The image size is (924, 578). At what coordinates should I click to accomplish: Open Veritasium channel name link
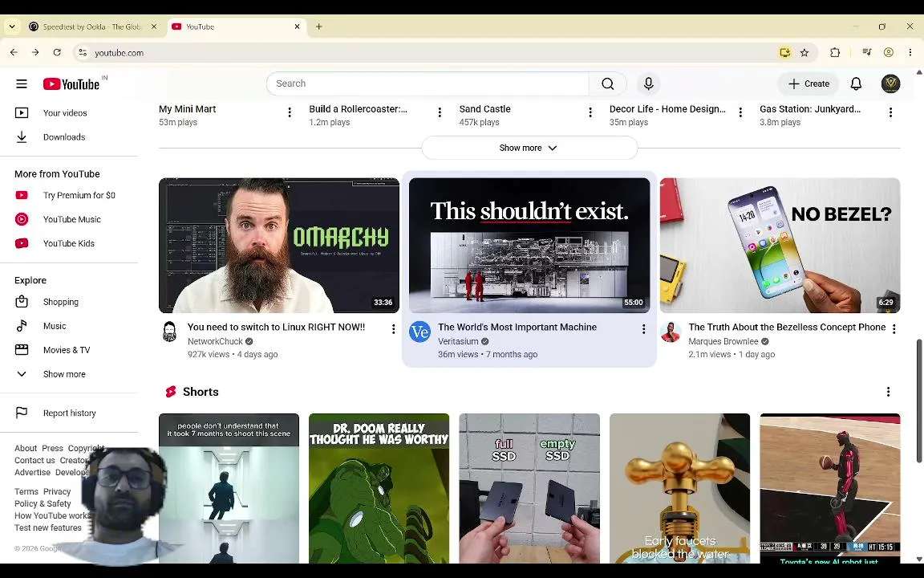pos(458,341)
